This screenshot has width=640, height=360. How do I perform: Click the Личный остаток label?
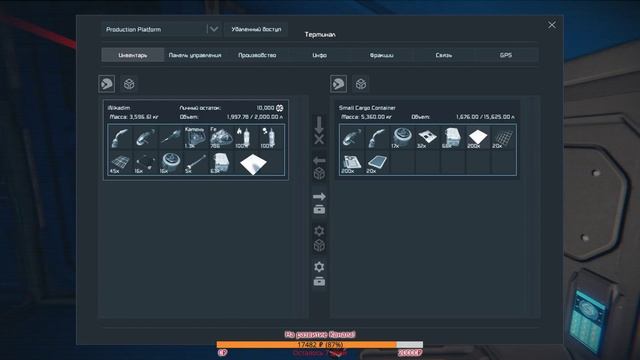tap(200, 108)
